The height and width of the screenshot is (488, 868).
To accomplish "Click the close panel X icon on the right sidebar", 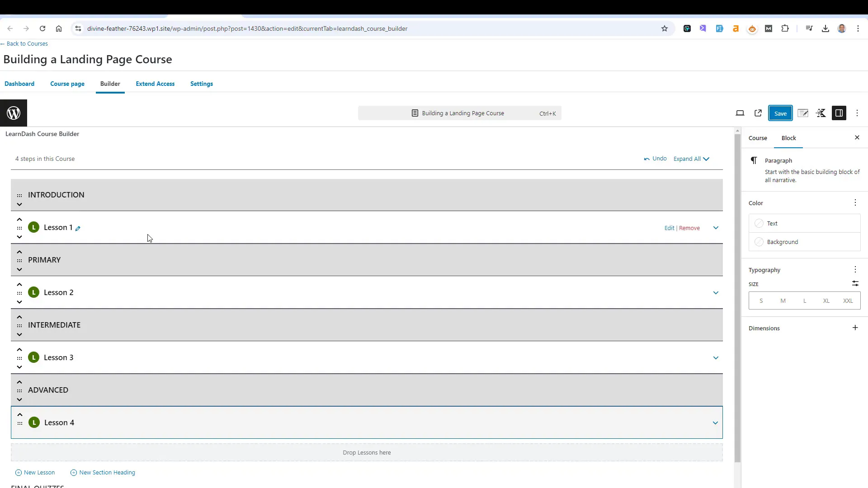I will click(x=857, y=138).
